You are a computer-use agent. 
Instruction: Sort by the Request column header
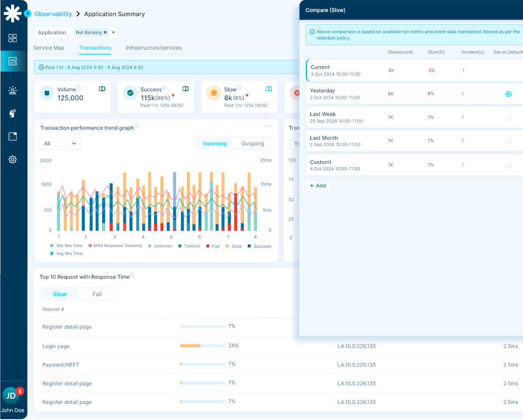(53, 309)
